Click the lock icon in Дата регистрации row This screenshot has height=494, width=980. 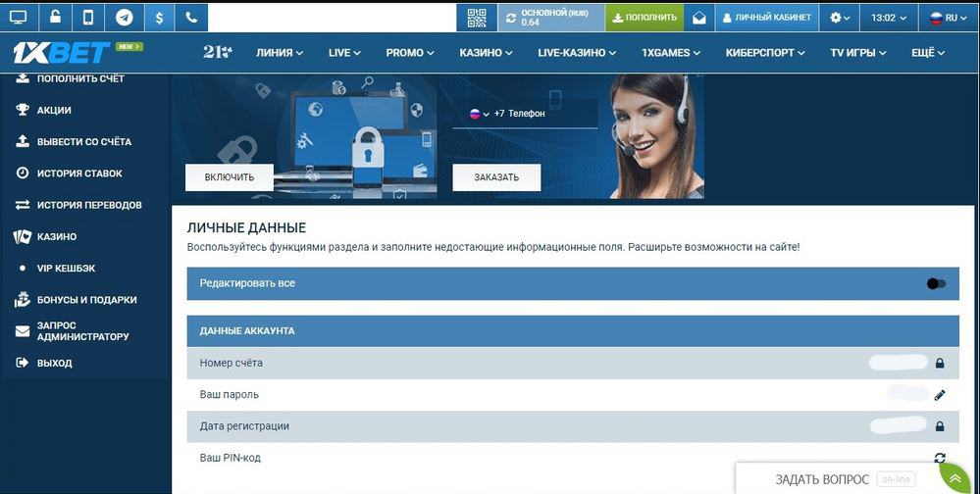coord(940,426)
